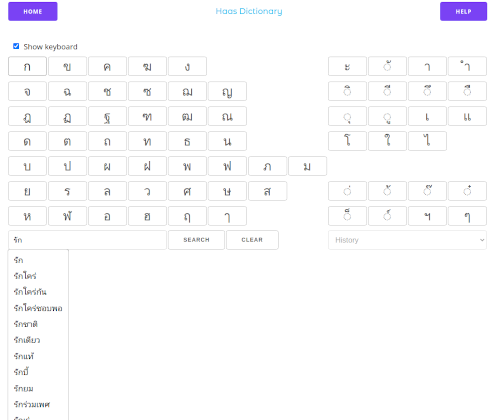The height and width of the screenshot is (420, 500).
Task: Click the แ vowel key
Action: [467, 116]
